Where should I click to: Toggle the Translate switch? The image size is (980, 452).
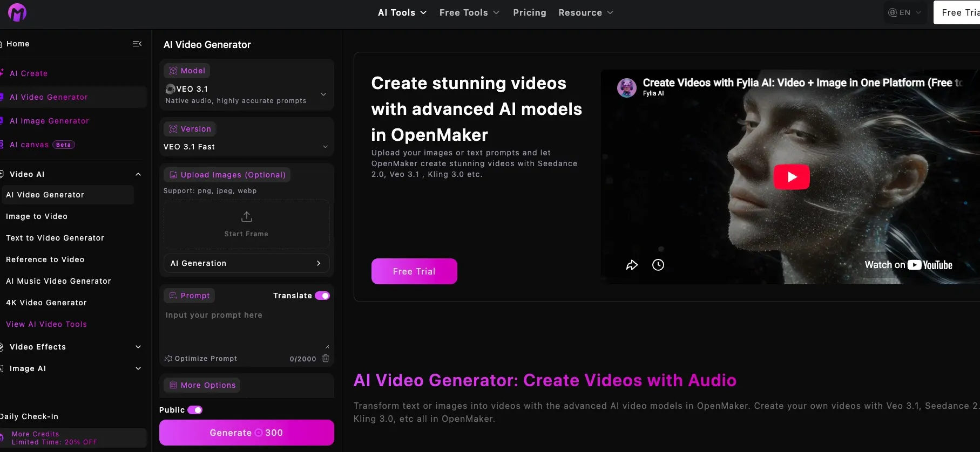click(x=322, y=296)
